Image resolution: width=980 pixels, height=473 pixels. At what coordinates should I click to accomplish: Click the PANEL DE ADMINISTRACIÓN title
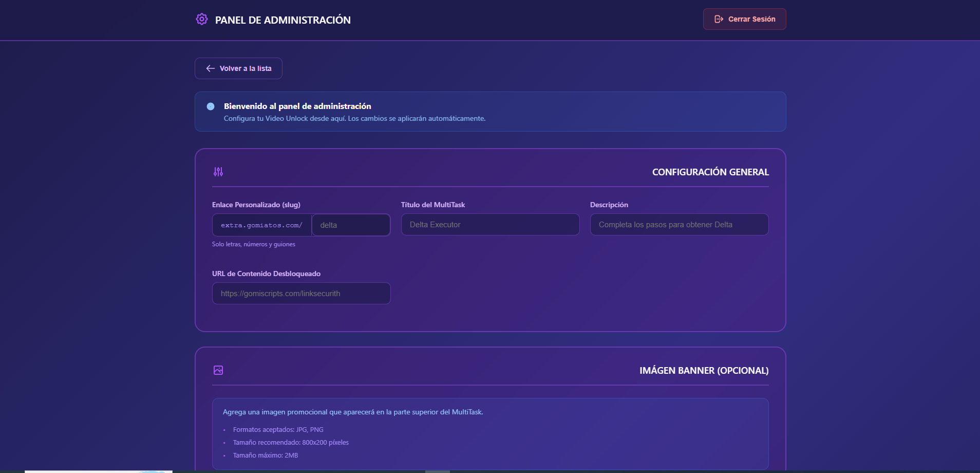pos(283,20)
